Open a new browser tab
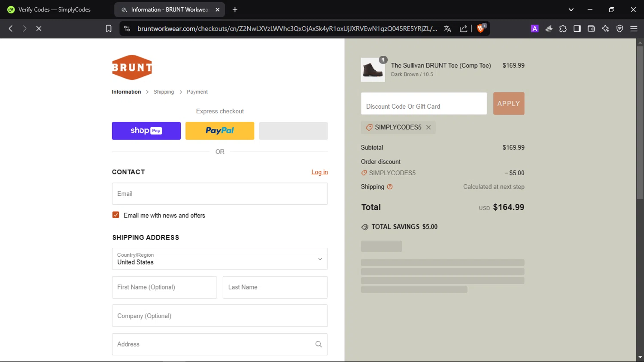The height and width of the screenshot is (362, 644). coord(235,9)
